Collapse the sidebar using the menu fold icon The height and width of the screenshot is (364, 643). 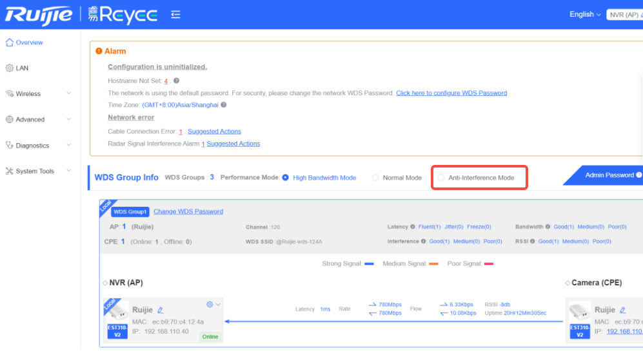pyautogui.click(x=175, y=14)
